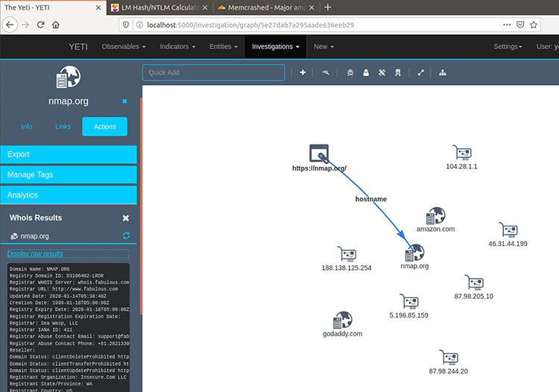The image size is (559, 392).
Task: Click Display raw results link
Action: click(35, 253)
